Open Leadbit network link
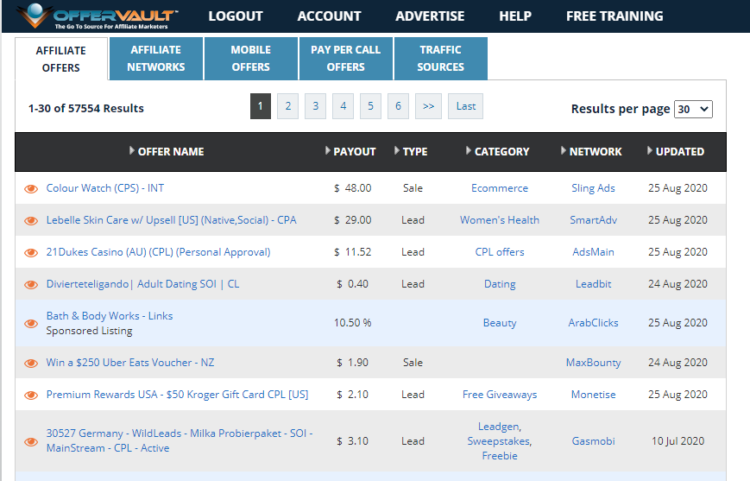This screenshot has height=481, width=750. pyautogui.click(x=593, y=284)
